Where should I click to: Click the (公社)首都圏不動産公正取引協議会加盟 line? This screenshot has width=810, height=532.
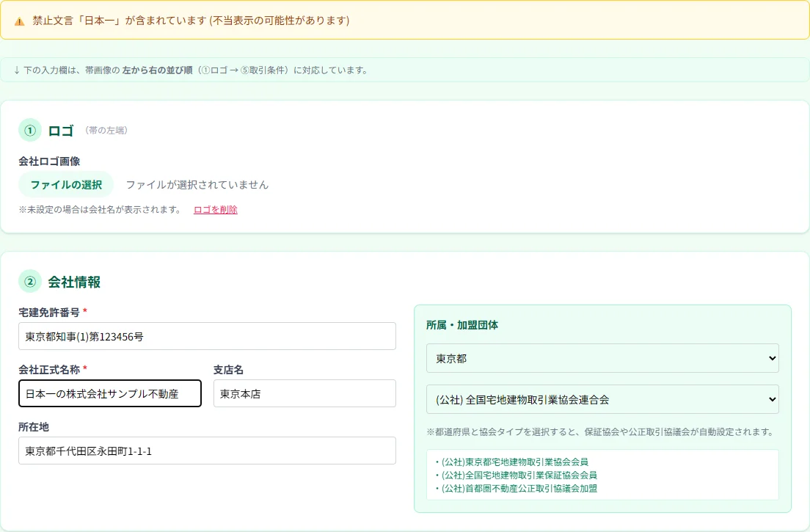516,489
